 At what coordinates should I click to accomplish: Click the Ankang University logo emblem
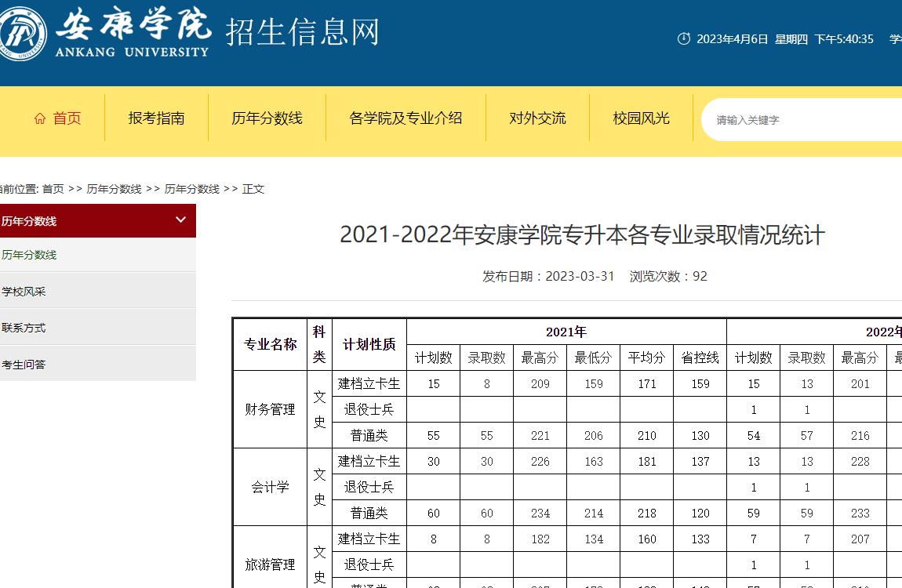click(22, 34)
